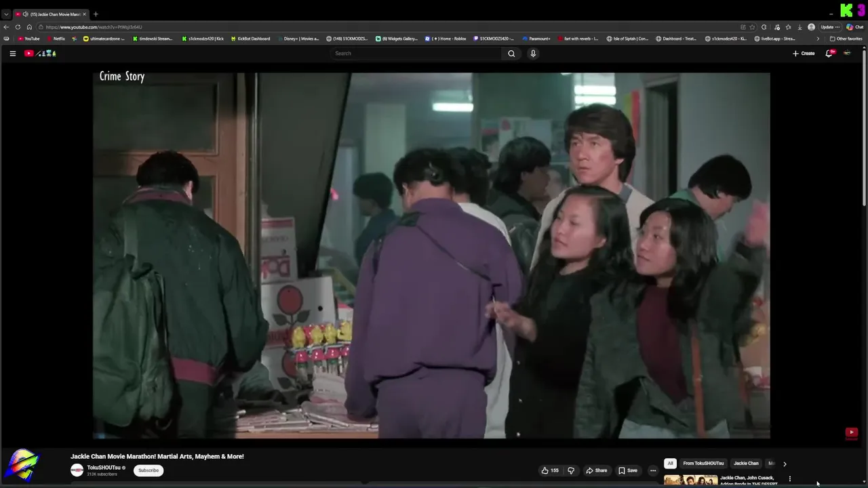
Task: Open the Create video menu
Action: [x=804, y=54]
